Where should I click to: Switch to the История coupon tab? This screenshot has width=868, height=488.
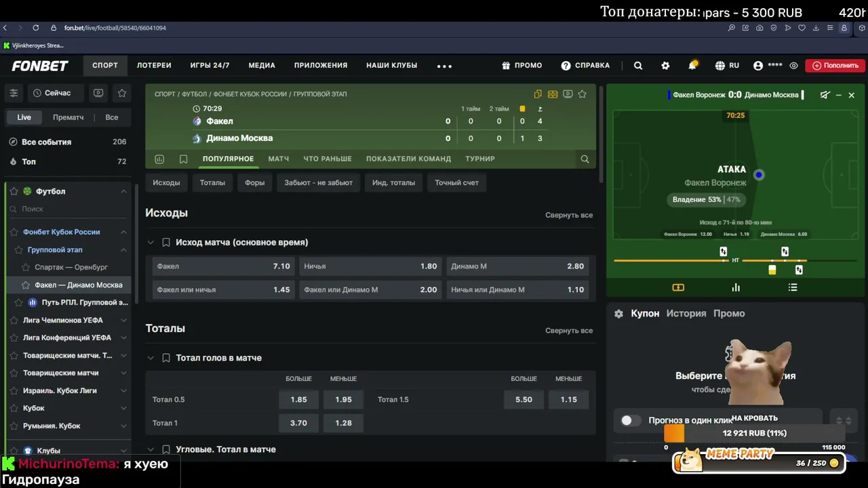click(x=686, y=313)
